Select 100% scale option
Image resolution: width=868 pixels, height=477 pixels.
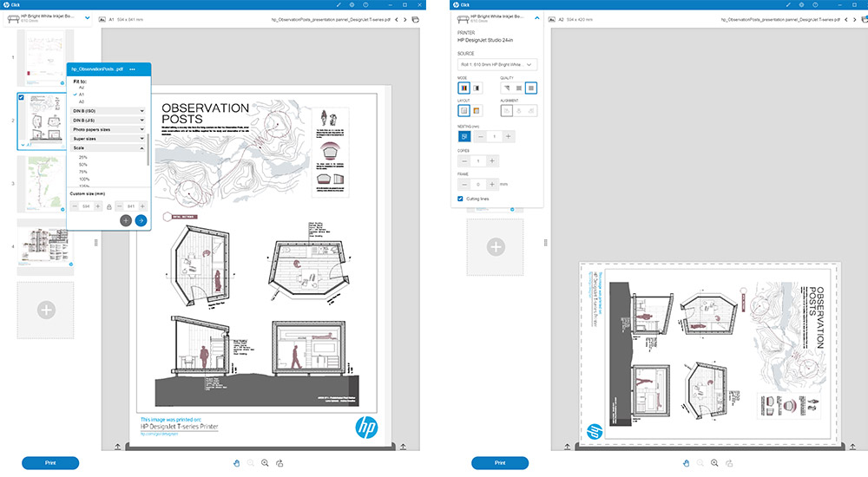(x=84, y=180)
